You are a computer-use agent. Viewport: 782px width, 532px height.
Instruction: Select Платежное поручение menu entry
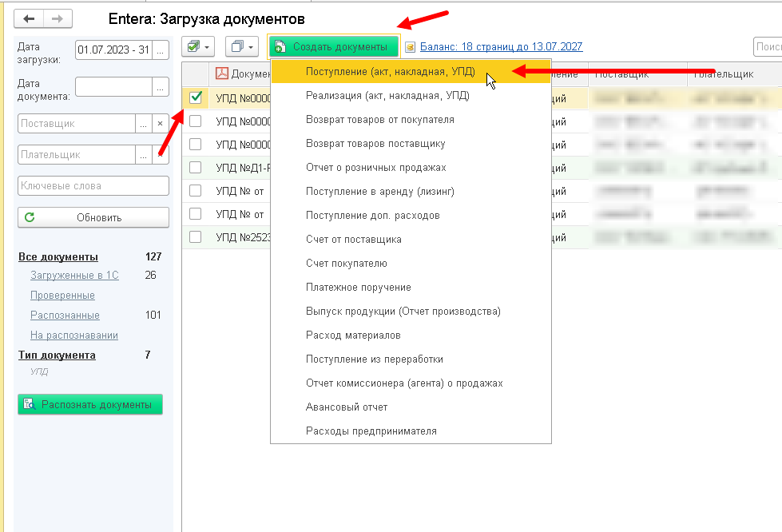pos(411,288)
